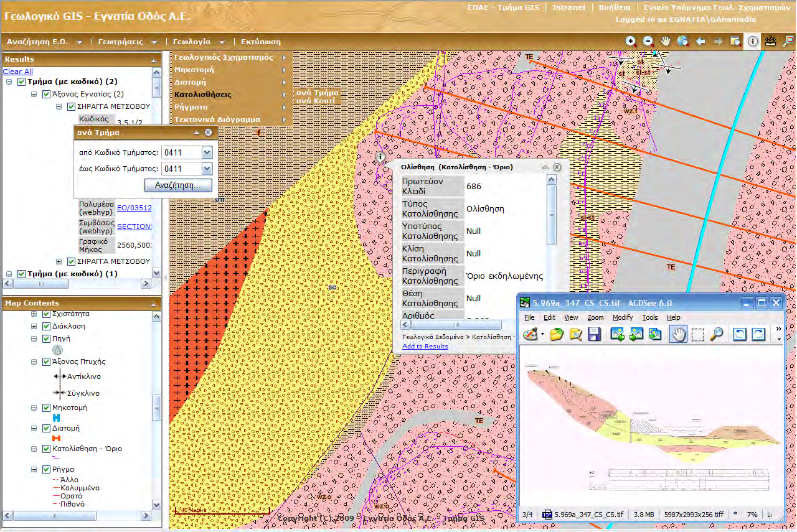Collapse 'Τμήμα (με κωδικό) (1)' node

(x=9, y=274)
